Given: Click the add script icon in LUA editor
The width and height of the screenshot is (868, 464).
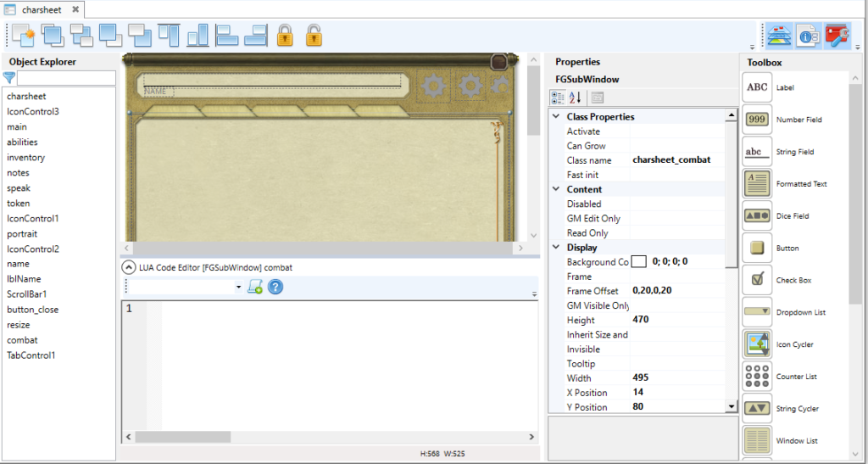Looking at the screenshot, I should (255, 287).
